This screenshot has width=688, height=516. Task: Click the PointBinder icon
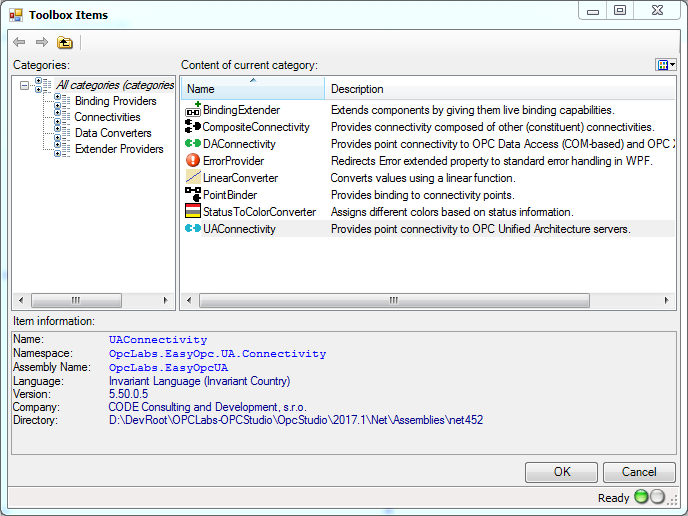(x=193, y=195)
